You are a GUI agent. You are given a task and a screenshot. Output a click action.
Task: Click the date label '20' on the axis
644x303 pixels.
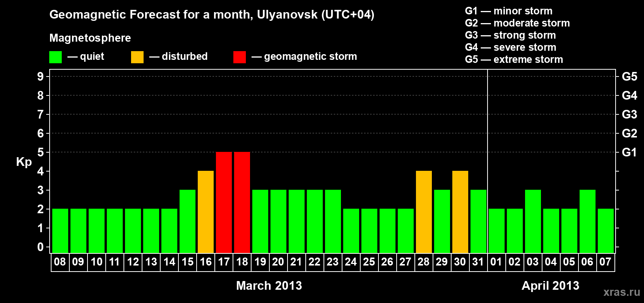click(278, 262)
